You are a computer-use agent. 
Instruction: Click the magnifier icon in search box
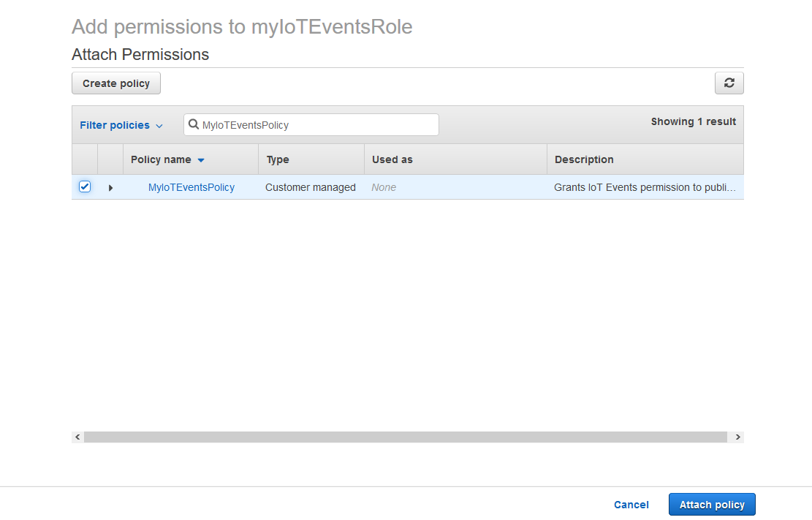(194, 125)
